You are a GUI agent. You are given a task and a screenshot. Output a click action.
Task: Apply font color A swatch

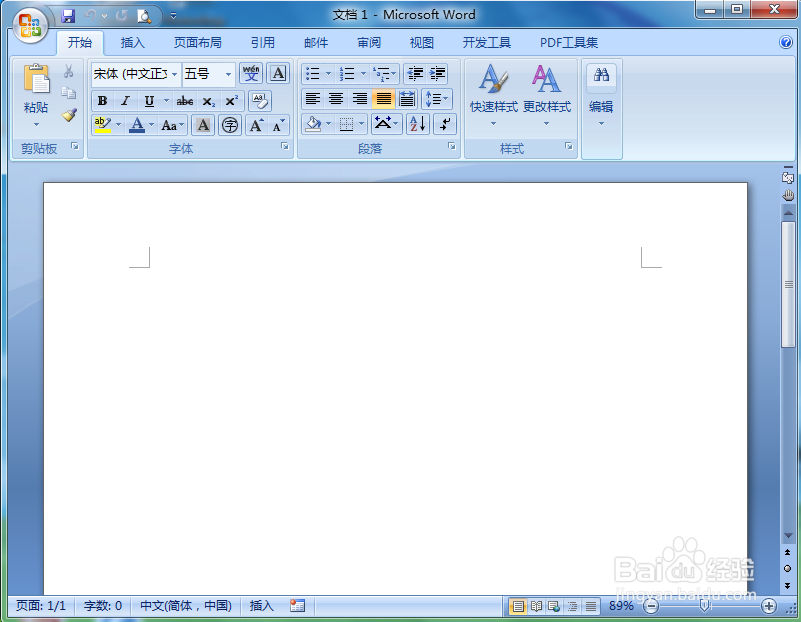coord(137,125)
